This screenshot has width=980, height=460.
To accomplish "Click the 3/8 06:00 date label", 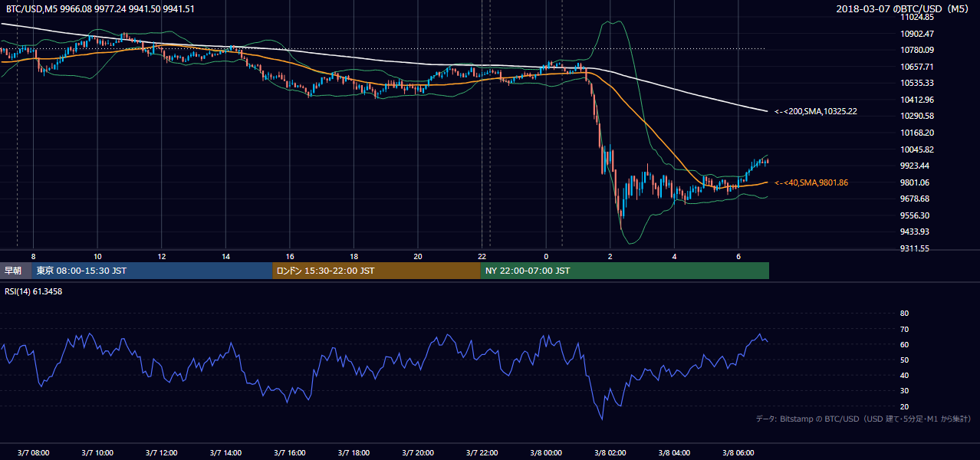I will pos(738,452).
